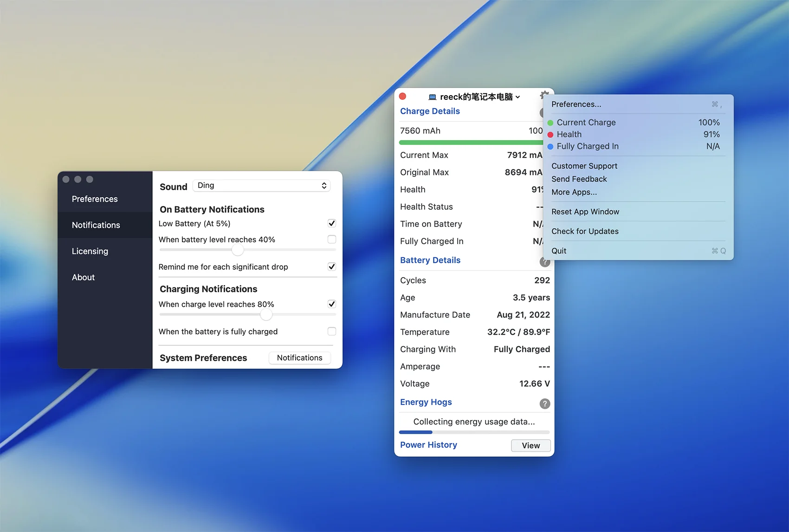The width and height of the screenshot is (789, 532).
Task: Uncheck Remind me for each significant drop
Action: pos(331,266)
